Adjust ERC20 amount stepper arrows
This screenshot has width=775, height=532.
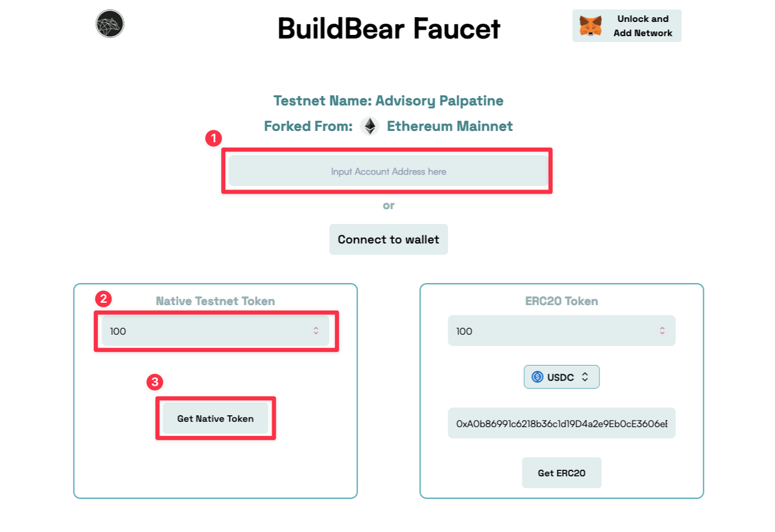tap(662, 331)
